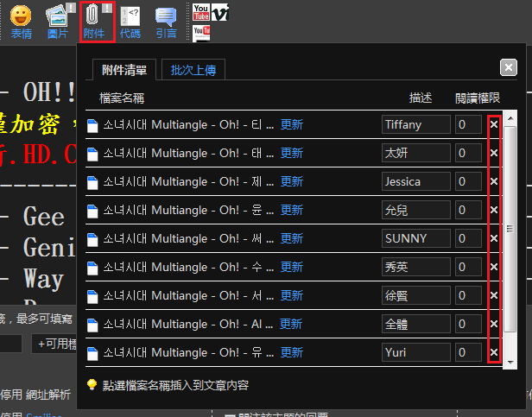
Task: Open the 表情 emoticon picker
Action: [x=21, y=22]
